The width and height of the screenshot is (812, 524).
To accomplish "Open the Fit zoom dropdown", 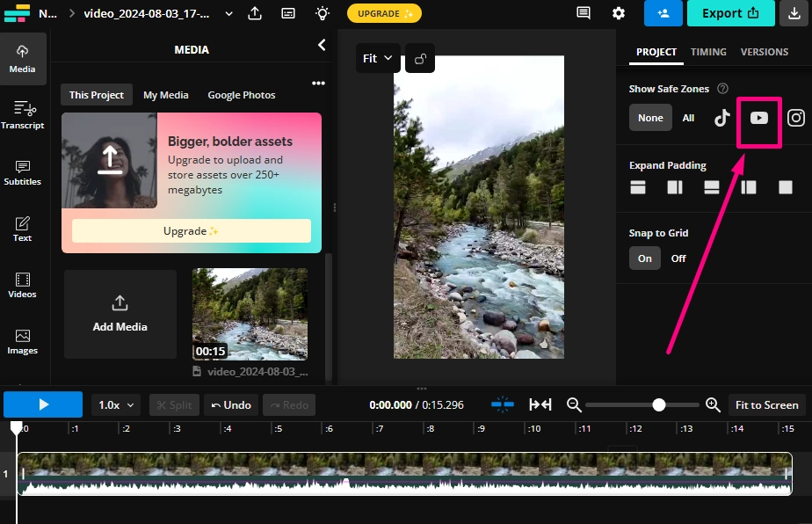I will [378, 59].
